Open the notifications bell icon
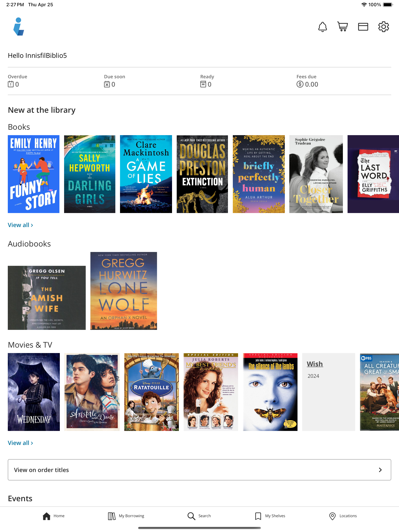This screenshot has height=532, width=399. coord(322,27)
